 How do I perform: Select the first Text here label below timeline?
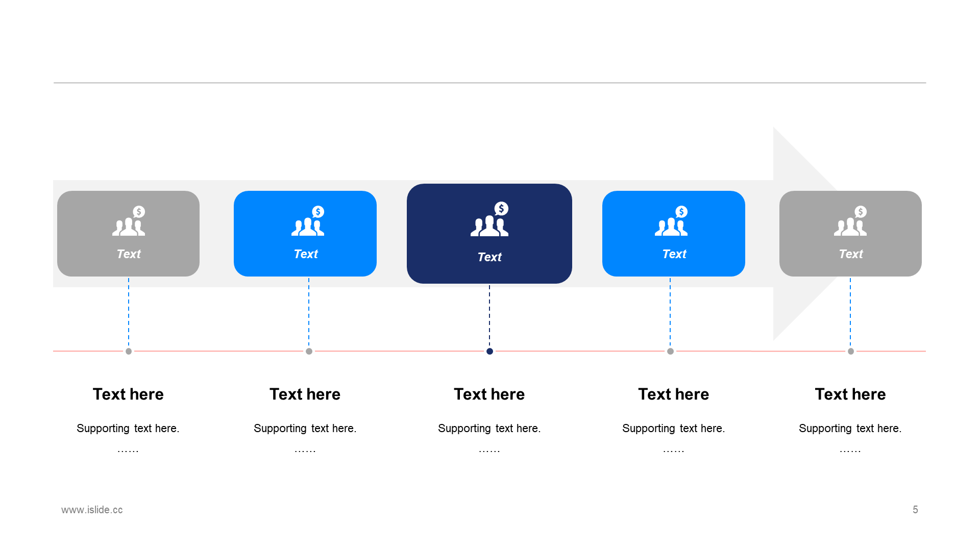(x=128, y=393)
